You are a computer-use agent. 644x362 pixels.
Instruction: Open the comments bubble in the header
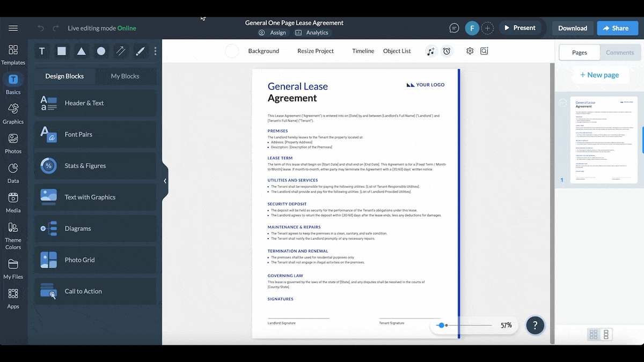click(x=453, y=28)
